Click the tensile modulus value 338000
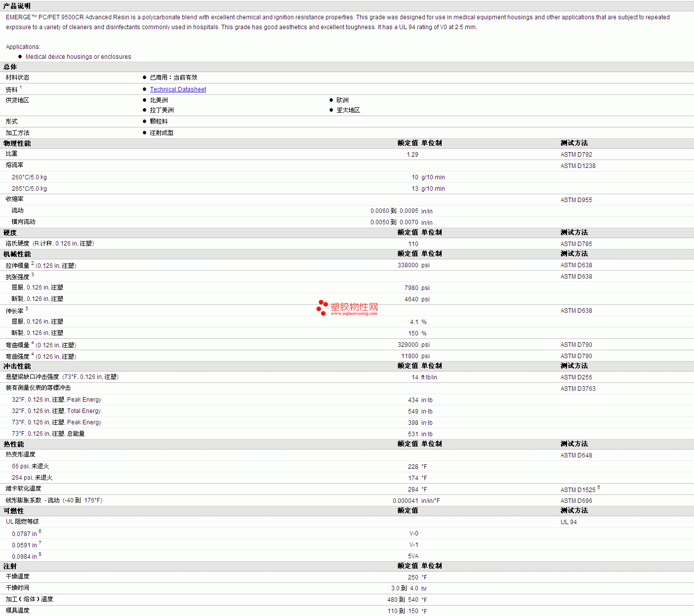Viewport: 694px width, 616px height. click(408, 265)
